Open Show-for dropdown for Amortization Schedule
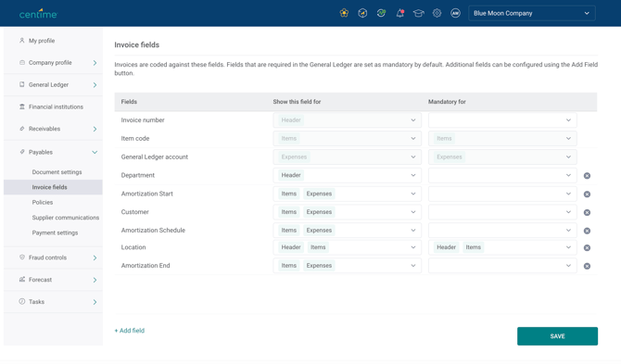Screen dimensions: 621x364 click(347, 231)
